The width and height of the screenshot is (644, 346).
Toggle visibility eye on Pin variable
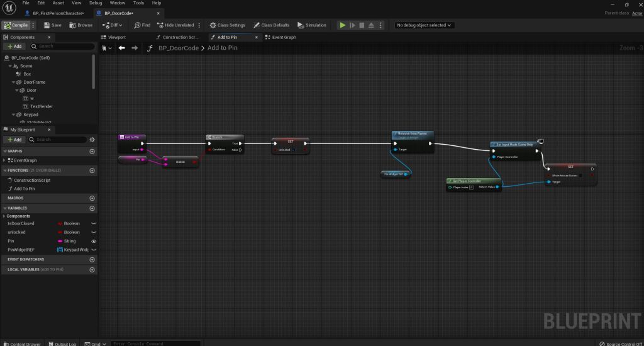click(x=93, y=241)
